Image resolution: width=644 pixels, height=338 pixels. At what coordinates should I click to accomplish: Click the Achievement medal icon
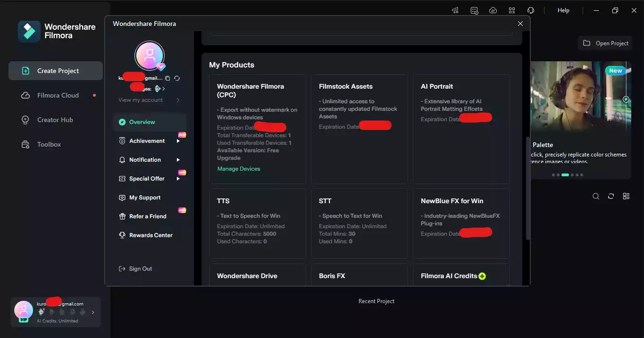[x=122, y=141]
